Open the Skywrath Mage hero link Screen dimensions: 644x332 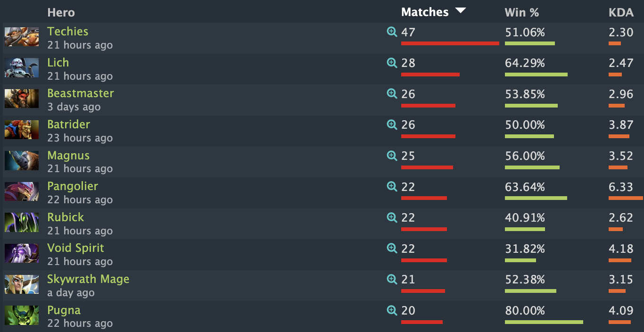(x=88, y=279)
